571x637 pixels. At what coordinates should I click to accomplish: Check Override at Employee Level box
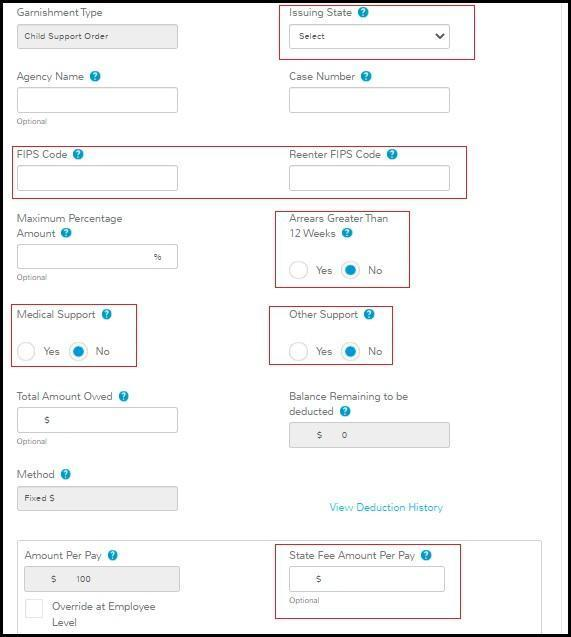34,609
